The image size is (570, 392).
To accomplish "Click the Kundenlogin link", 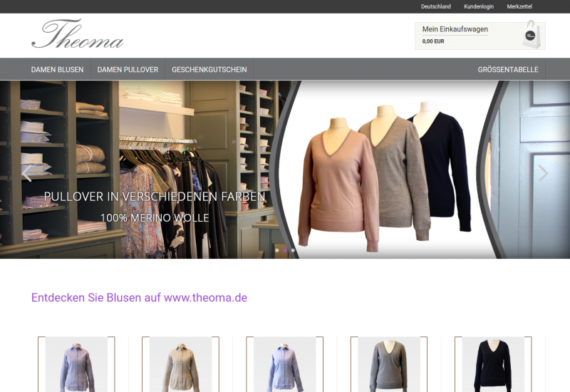I will pos(478,6).
